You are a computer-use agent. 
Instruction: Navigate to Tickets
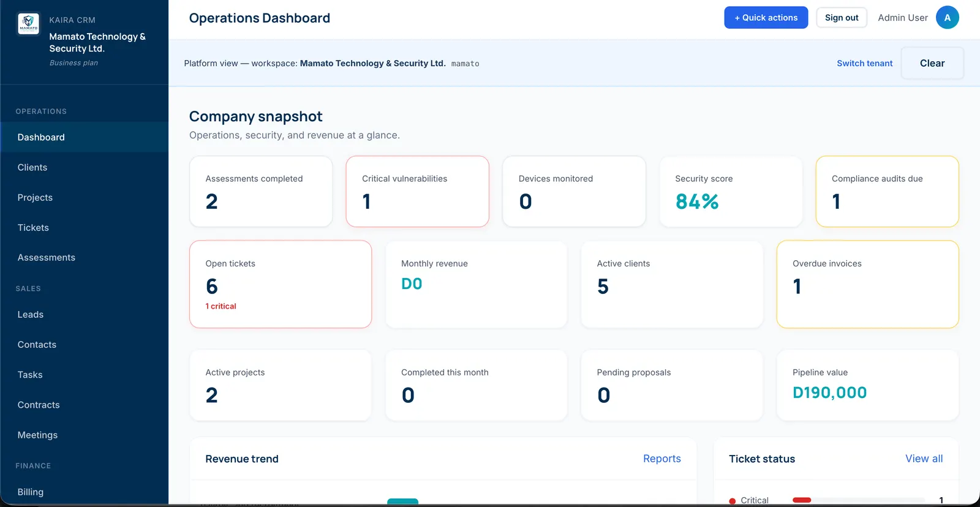pos(85,227)
